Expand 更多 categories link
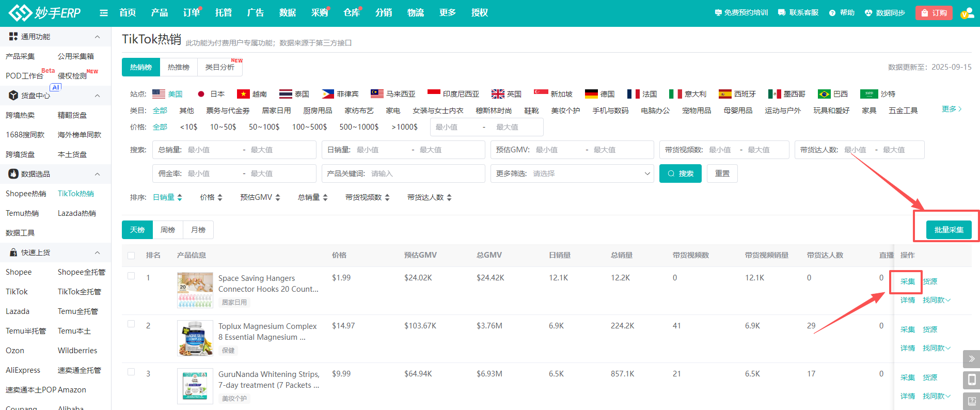 pos(952,109)
